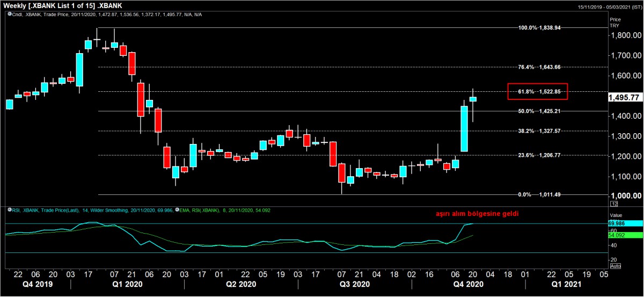Click the 38.2% Fibonacci level label 1,327.57

click(539, 131)
